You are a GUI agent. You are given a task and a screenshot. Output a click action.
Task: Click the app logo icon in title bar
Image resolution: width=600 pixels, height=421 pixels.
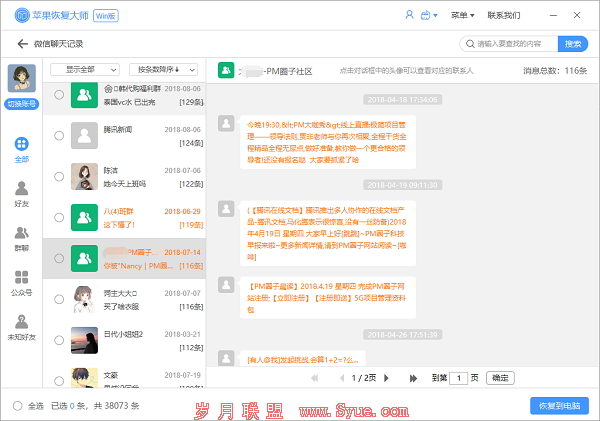coord(22,15)
